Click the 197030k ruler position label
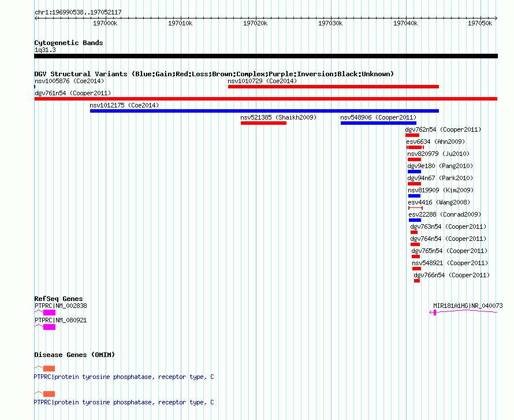514x420 pixels. tap(330, 23)
